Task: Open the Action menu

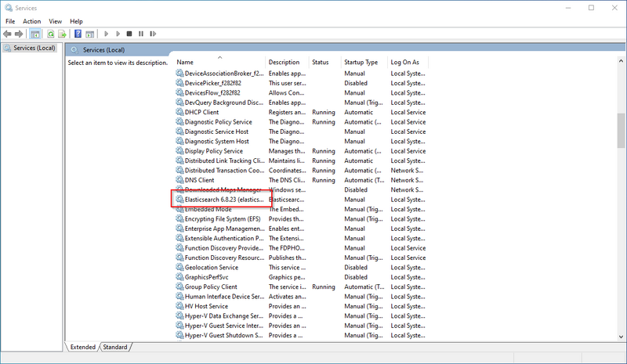Action: (31, 21)
